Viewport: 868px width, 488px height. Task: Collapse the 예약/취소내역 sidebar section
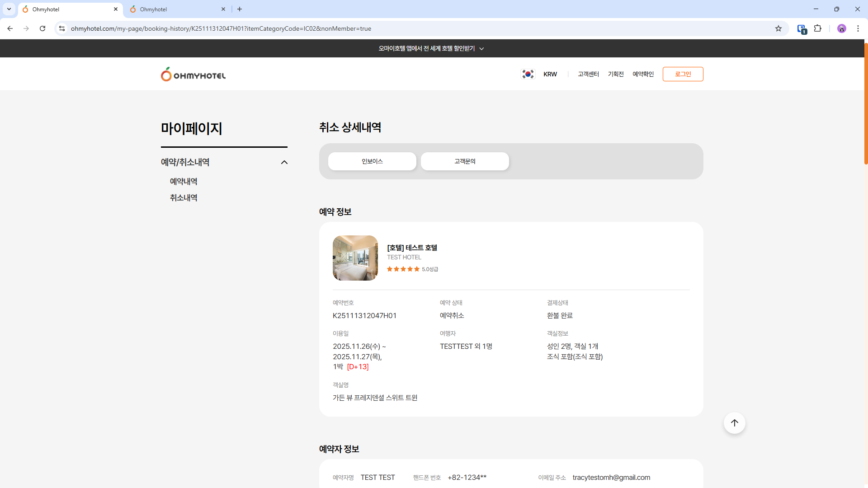[x=284, y=162]
